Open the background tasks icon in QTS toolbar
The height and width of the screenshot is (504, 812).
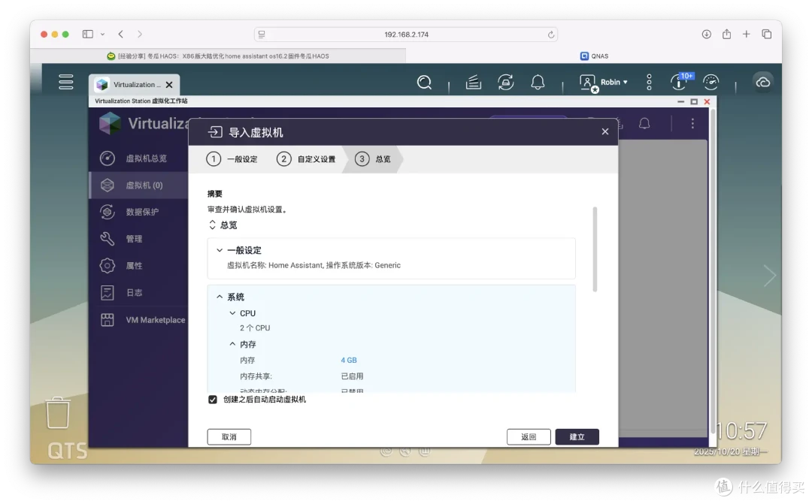point(474,83)
